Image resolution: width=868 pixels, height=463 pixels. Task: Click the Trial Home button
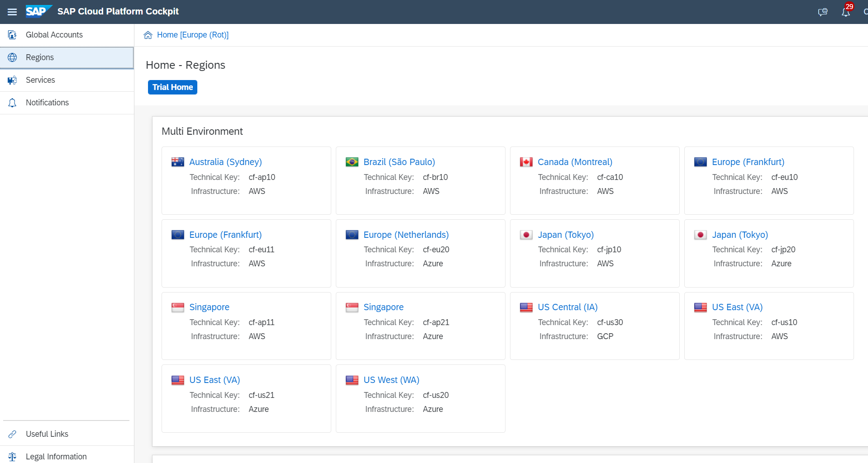click(x=172, y=87)
